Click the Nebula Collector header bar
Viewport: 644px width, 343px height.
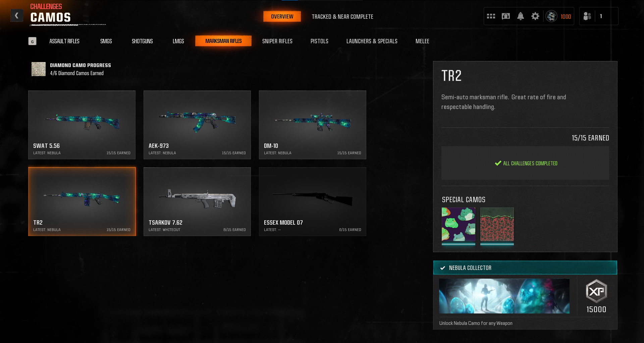click(x=525, y=268)
